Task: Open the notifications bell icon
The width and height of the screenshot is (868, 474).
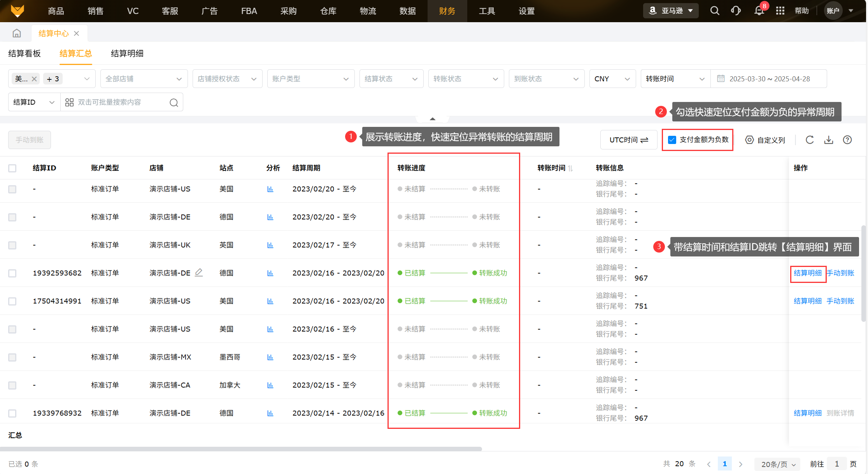Action: click(x=759, y=11)
